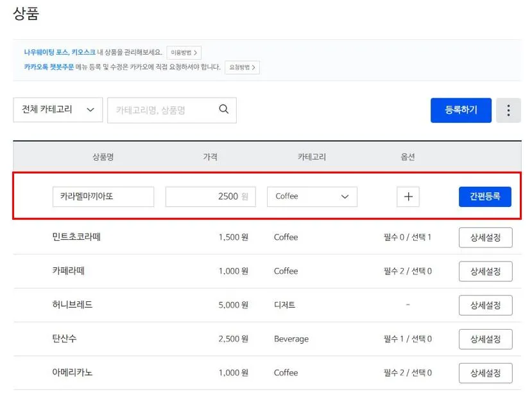The height and width of the screenshot is (399, 532).
Task: Click the 5,000 원 price cell
Action: pos(234,305)
